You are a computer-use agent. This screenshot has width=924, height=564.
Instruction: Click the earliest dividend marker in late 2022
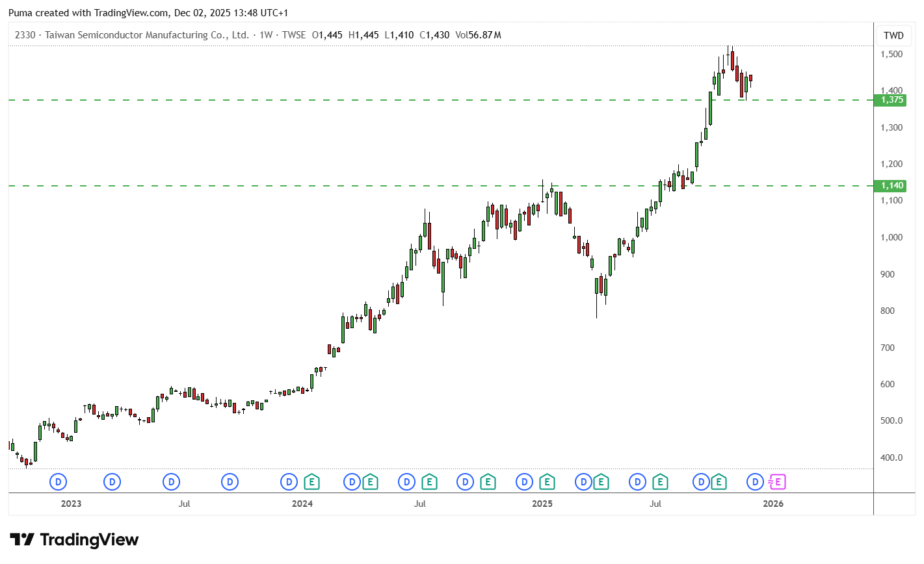[59, 482]
